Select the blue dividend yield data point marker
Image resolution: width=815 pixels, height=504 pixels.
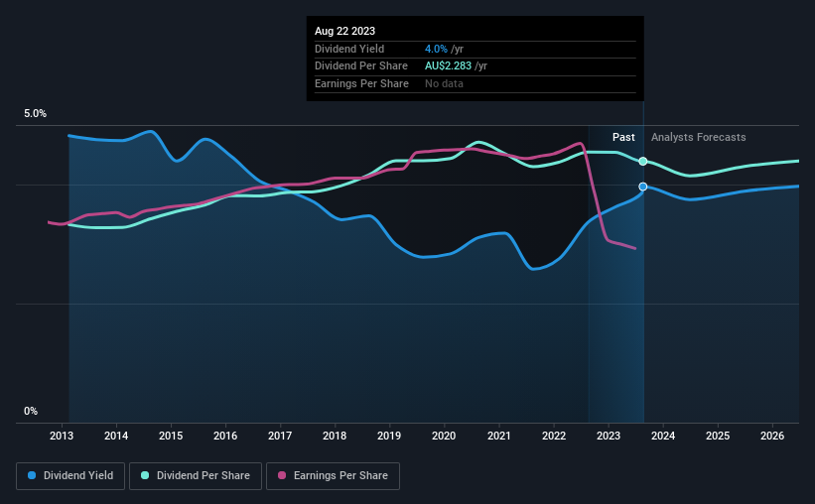click(x=643, y=187)
